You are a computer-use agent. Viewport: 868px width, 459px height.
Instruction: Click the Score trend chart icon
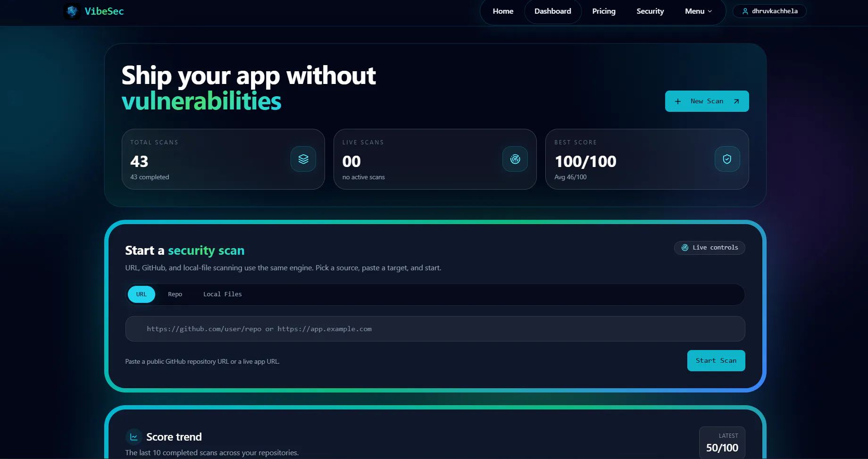tap(134, 437)
